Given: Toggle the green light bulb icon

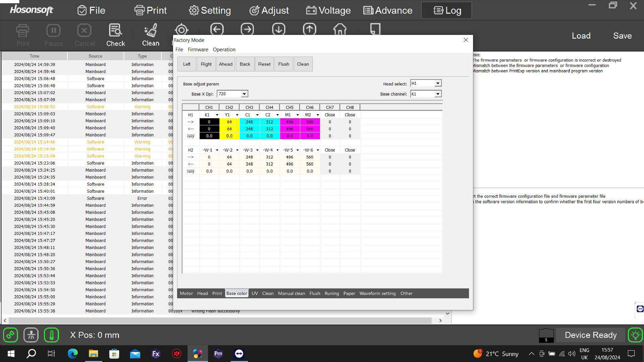Looking at the screenshot, I should [x=635, y=335].
